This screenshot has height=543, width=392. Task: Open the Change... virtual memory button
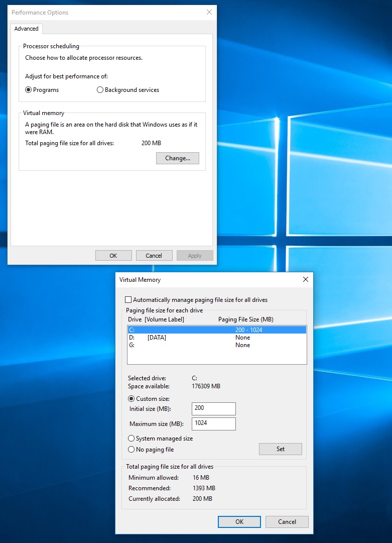(178, 158)
